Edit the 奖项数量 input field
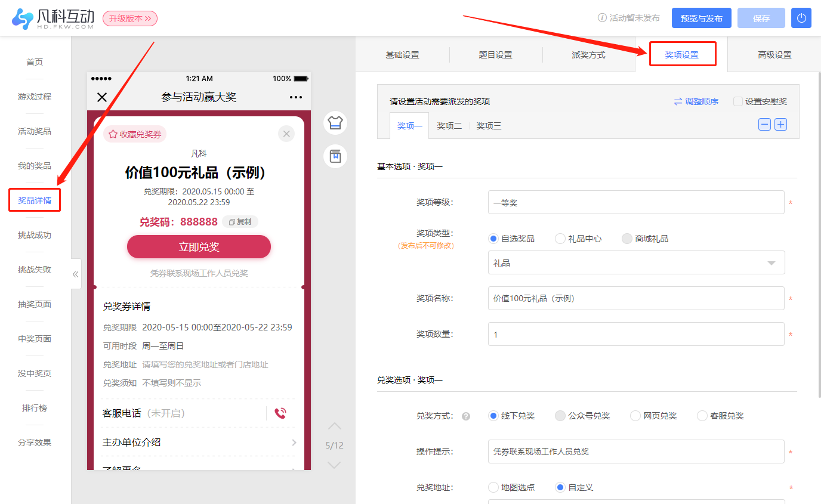821x504 pixels. click(636, 334)
